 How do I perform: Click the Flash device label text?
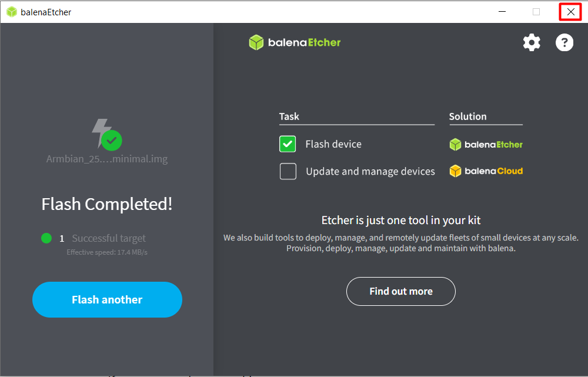pos(333,144)
